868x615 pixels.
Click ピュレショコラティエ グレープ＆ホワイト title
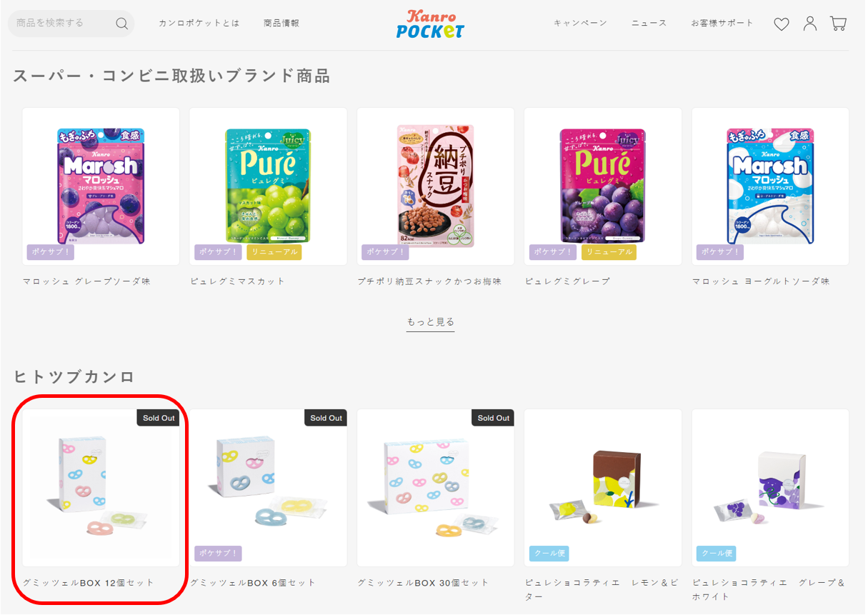pos(769,589)
